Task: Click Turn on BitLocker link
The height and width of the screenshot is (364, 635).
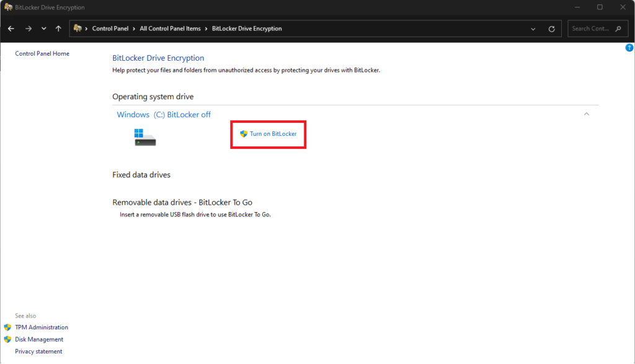Action: pyautogui.click(x=273, y=134)
